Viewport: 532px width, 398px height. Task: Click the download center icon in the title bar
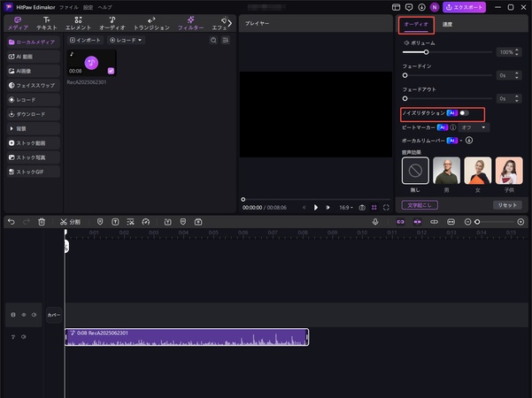(421, 7)
